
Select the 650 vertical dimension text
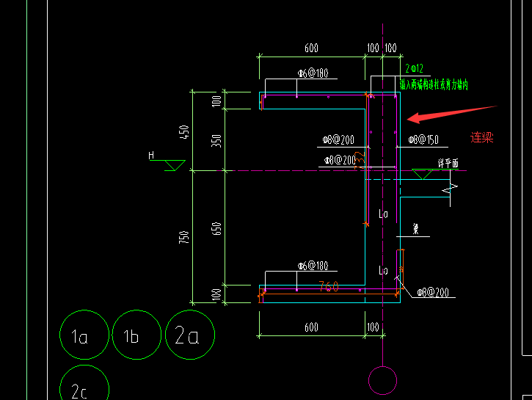(216, 228)
